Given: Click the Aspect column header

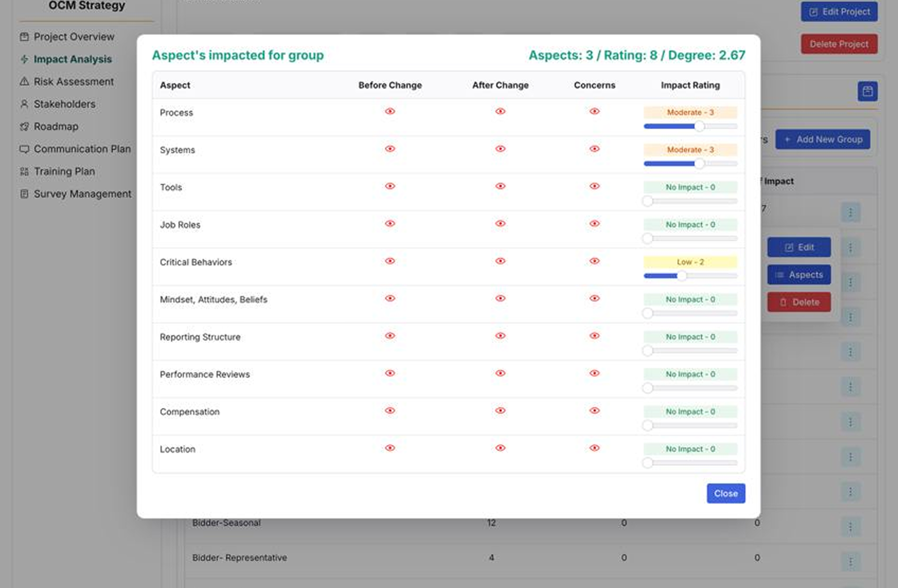Looking at the screenshot, I should pyautogui.click(x=175, y=85).
